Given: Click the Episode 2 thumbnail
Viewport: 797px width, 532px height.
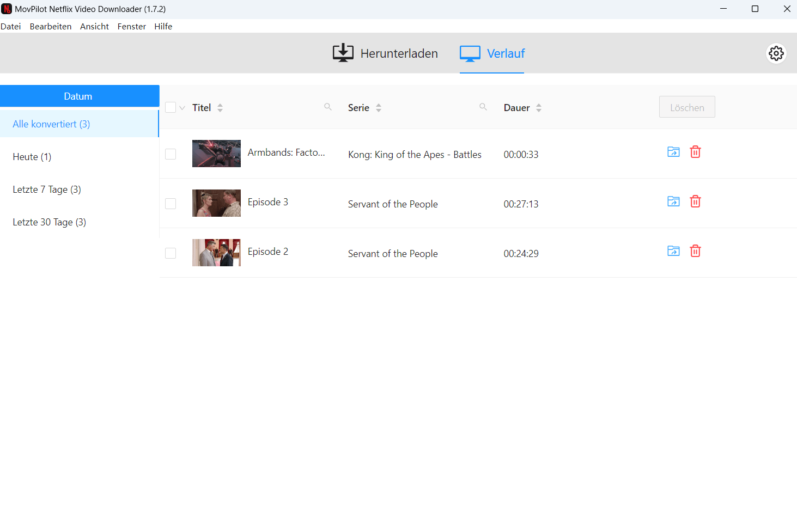Looking at the screenshot, I should click(216, 253).
